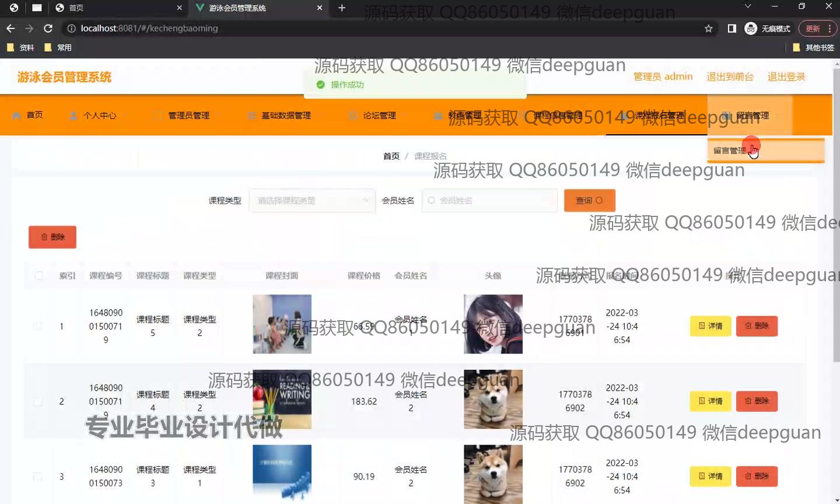Click the orange 查询 search button

[x=589, y=201]
